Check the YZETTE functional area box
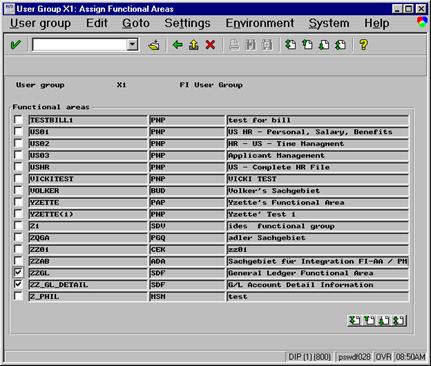 (x=18, y=202)
